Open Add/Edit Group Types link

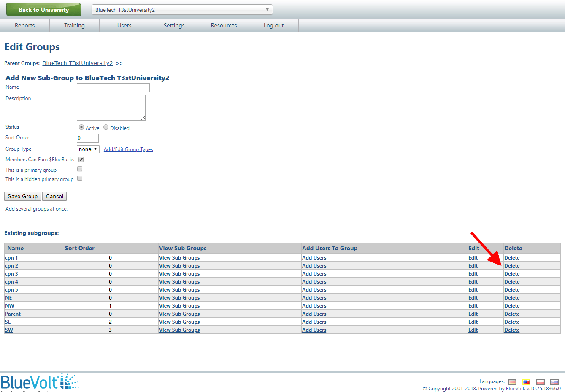128,149
